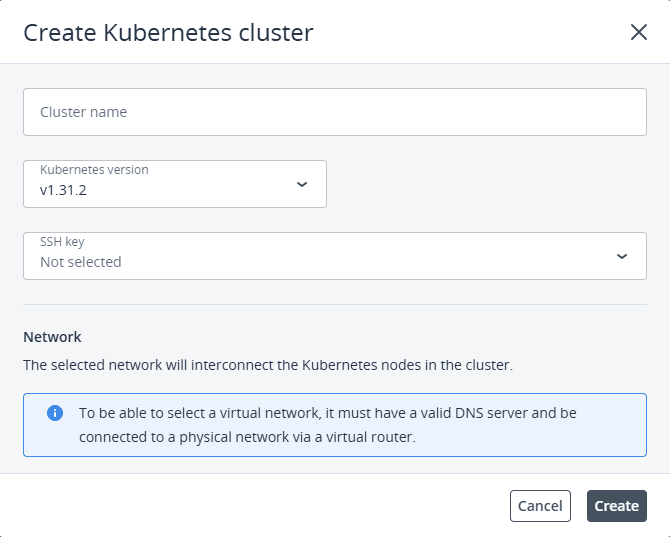Expand the Kubernetes version chevron arrow
The image size is (670, 537).
[302, 184]
